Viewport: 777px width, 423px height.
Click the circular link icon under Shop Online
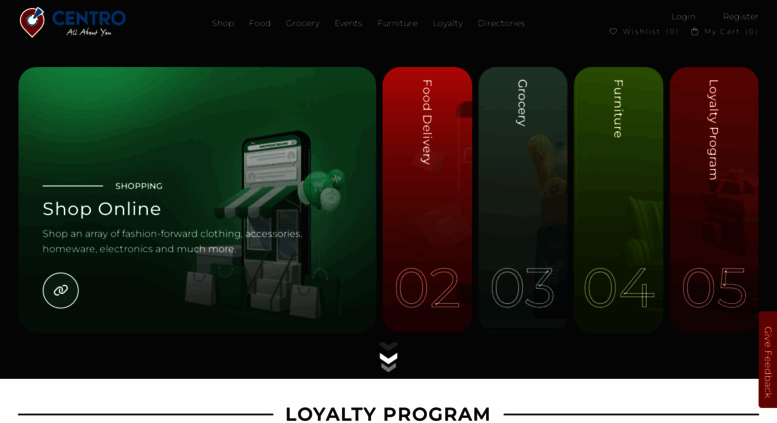coord(60,290)
